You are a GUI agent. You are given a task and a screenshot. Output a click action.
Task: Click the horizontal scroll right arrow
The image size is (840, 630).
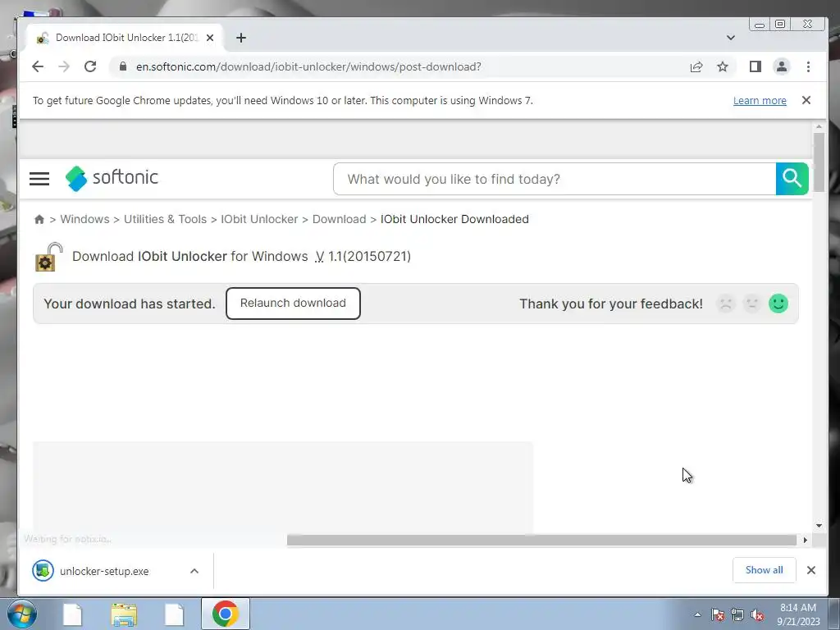(x=806, y=540)
